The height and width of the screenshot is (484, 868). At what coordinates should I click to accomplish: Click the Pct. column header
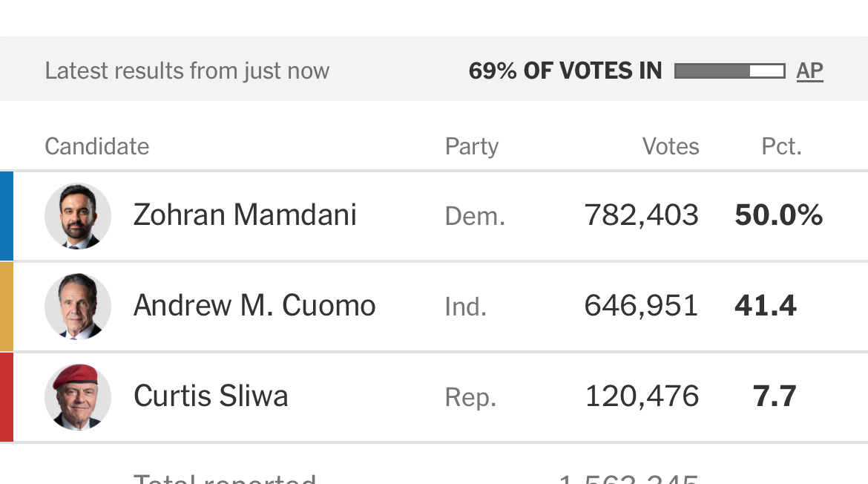(781, 146)
